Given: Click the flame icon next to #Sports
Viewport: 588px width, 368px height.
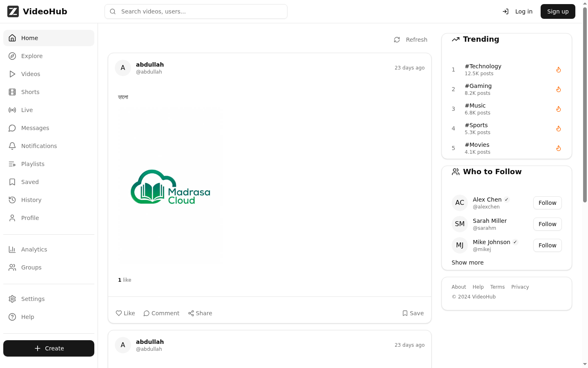Looking at the screenshot, I should click(x=559, y=128).
